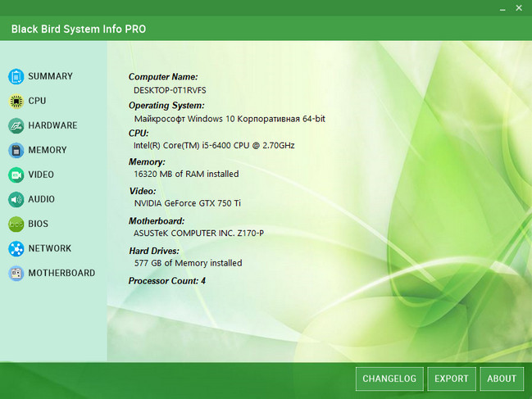
Task: Click the Processor Count: 4 line
Action: pyautogui.click(x=167, y=281)
